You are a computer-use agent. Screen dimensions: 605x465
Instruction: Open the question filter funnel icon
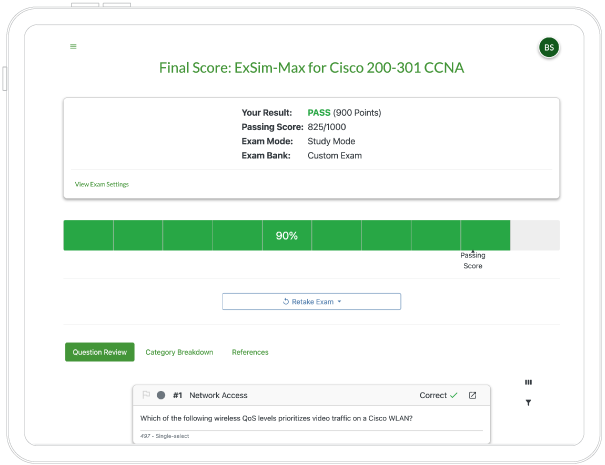coord(528,403)
